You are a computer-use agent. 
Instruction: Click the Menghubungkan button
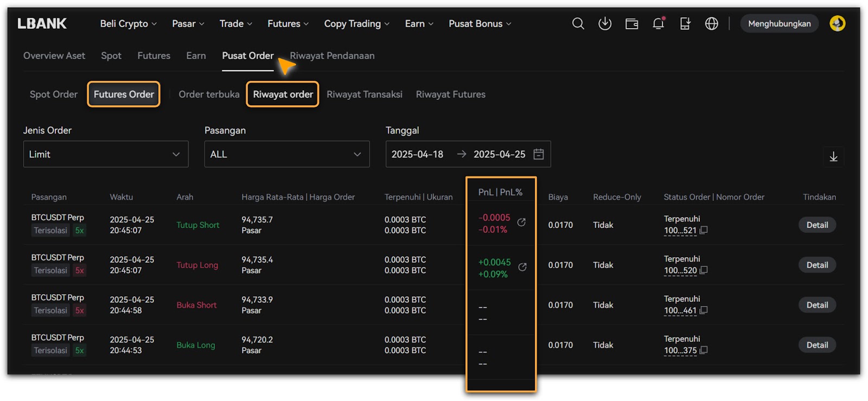coord(779,24)
